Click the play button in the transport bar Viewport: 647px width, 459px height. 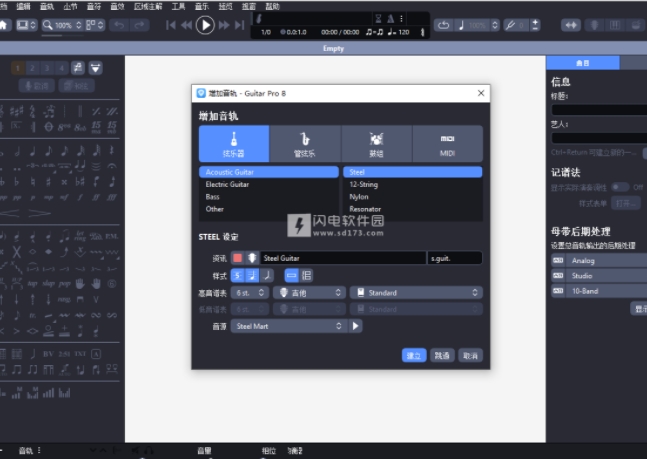click(205, 24)
